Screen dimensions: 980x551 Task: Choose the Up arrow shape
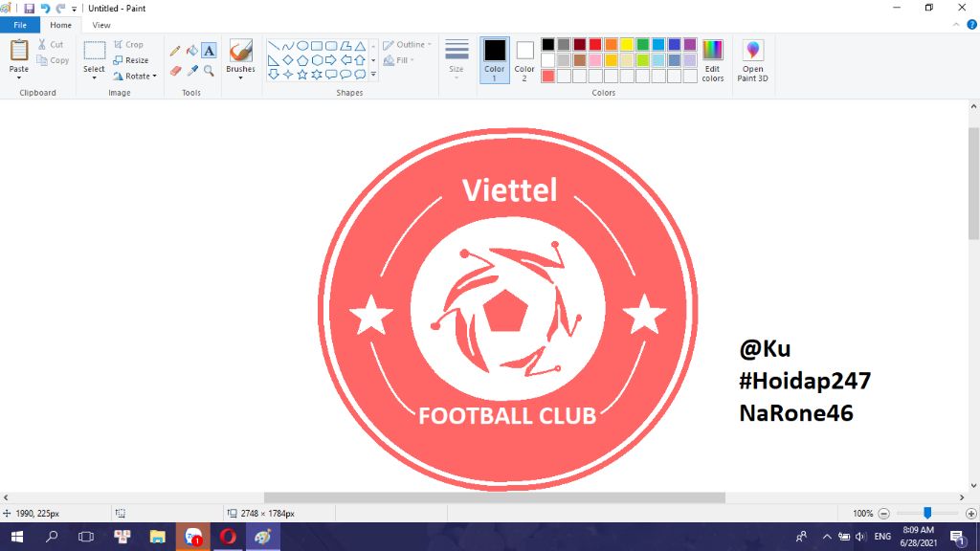click(360, 60)
